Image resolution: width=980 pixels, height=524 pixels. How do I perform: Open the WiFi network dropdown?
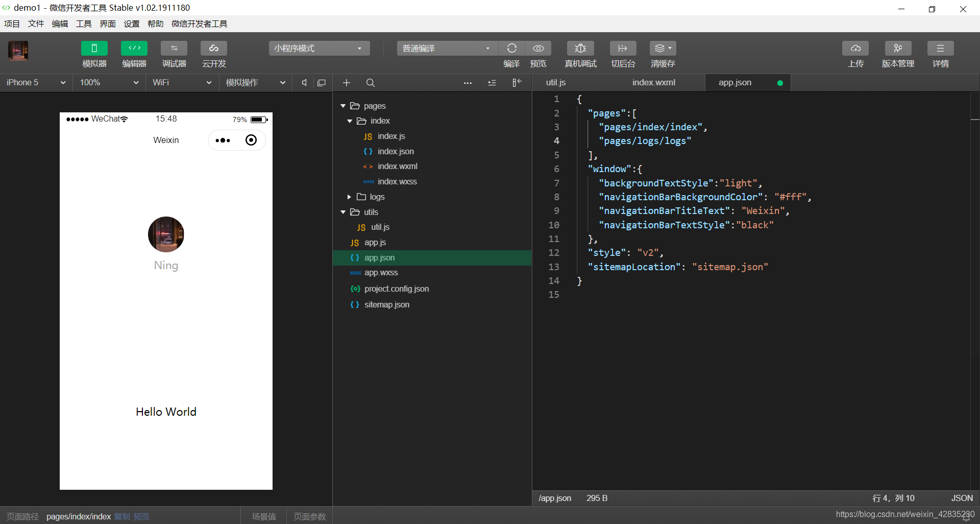(x=182, y=83)
